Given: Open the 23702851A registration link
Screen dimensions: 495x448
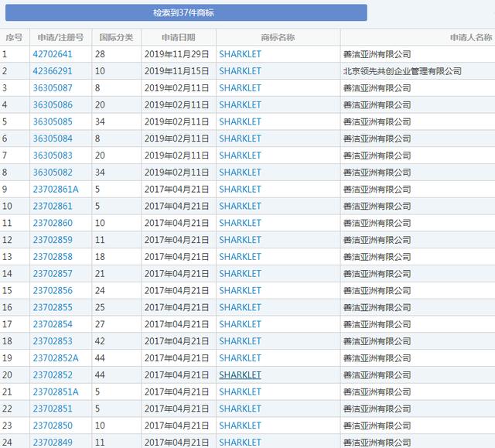Looking at the screenshot, I should [56, 392].
